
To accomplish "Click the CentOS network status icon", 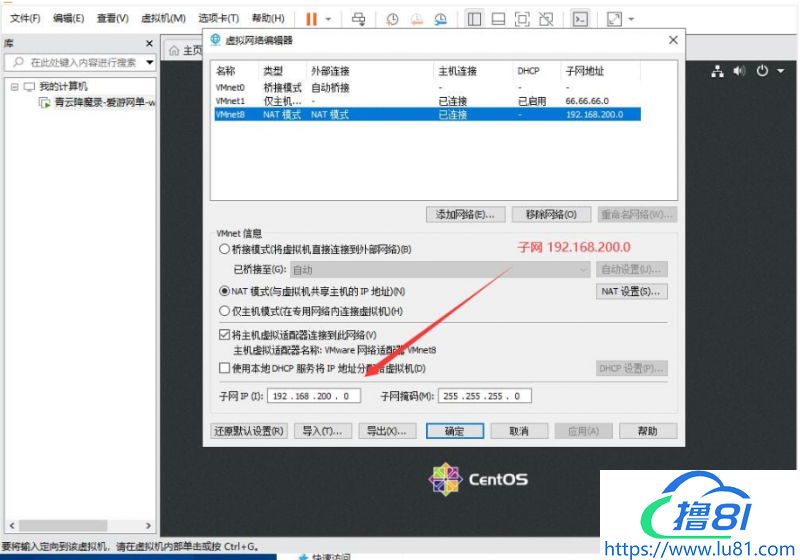I will [717, 71].
